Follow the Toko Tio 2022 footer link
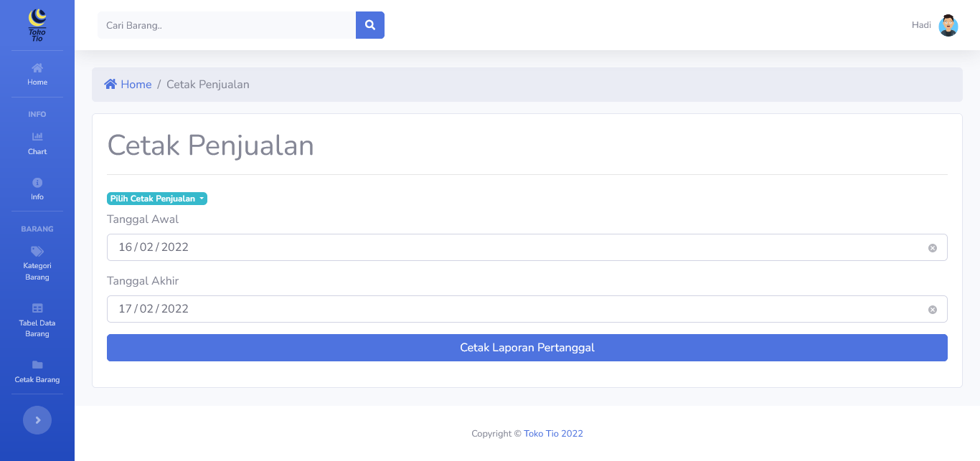This screenshot has height=461, width=980. click(x=553, y=434)
